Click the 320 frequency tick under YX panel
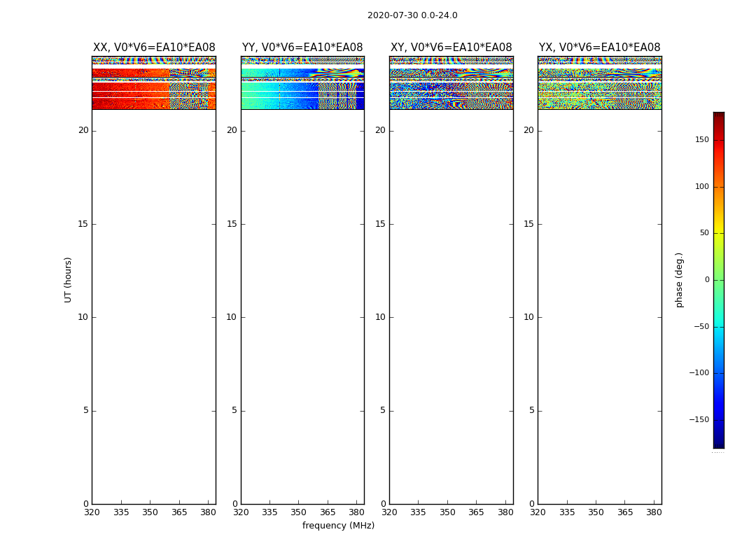The height and width of the screenshot is (560, 735). pos(538,512)
